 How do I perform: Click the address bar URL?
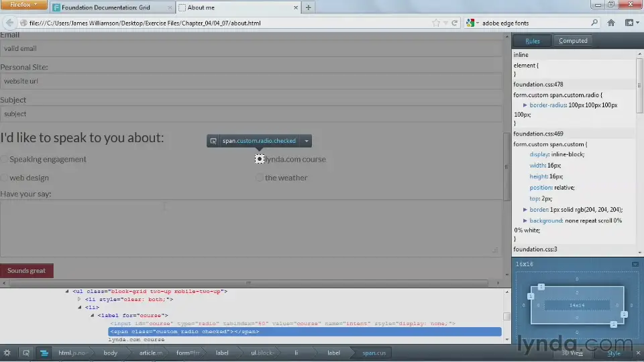145,23
